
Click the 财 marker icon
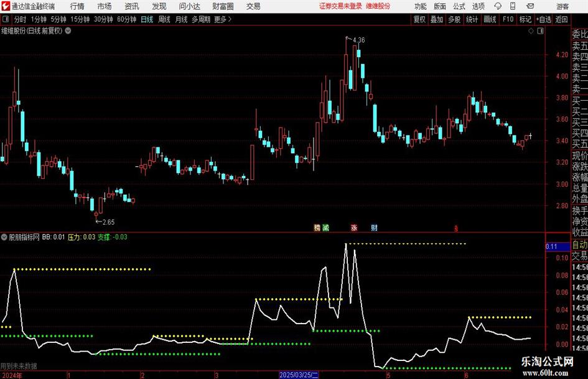click(x=374, y=227)
